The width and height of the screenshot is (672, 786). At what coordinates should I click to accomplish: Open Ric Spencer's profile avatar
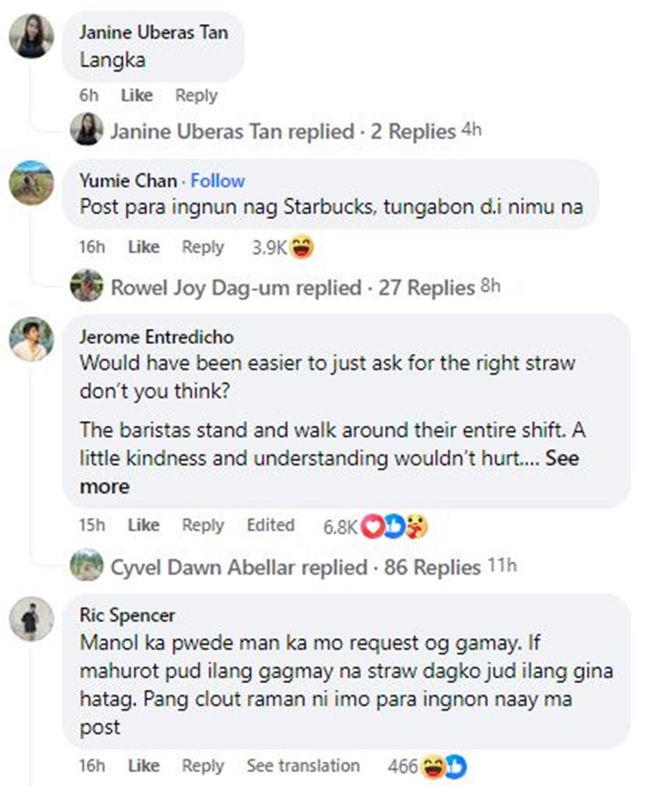tap(31, 619)
